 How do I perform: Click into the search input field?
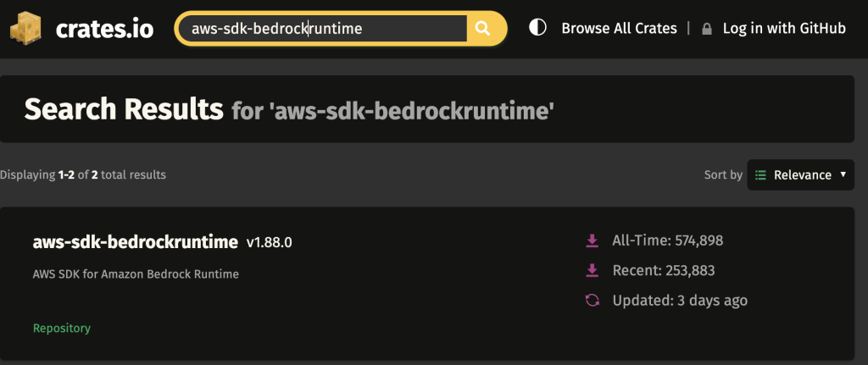323,28
